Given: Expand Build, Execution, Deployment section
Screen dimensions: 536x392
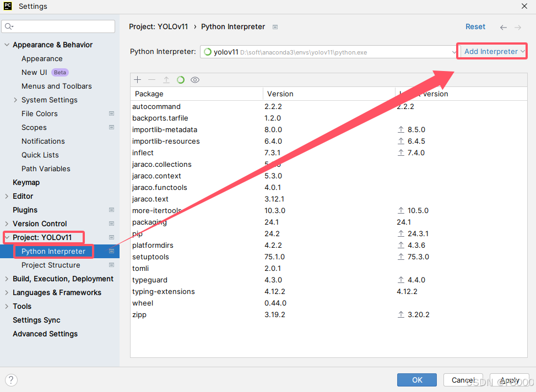Looking at the screenshot, I should [7, 279].
